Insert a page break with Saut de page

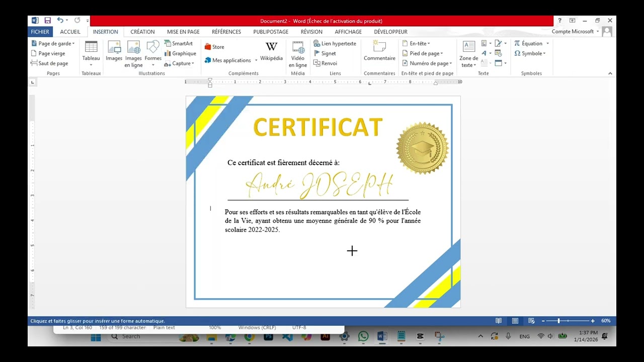coord(50,63)
